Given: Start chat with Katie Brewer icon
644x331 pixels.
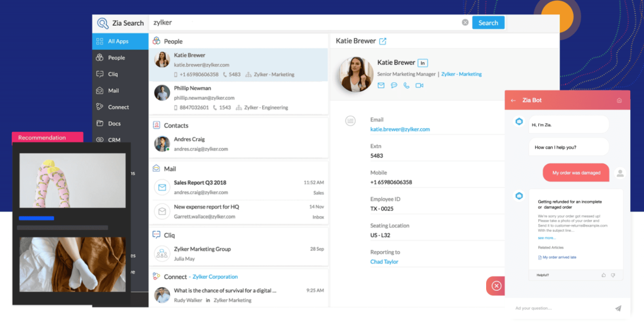Looking at the screenshot, I should (x=394, y=85).
